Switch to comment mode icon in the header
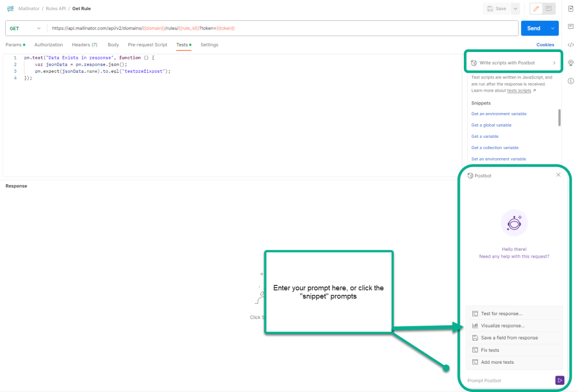578x392 pixels. click(549, 8)
